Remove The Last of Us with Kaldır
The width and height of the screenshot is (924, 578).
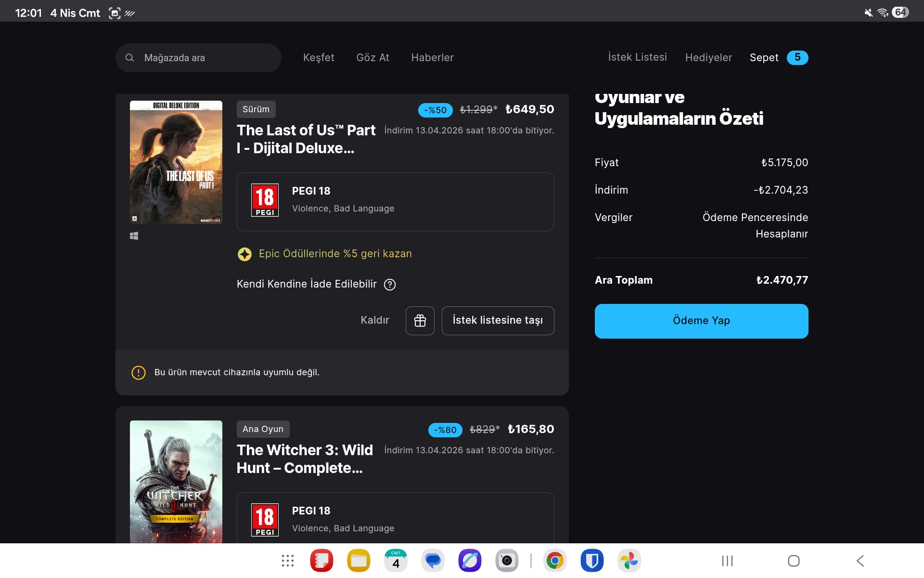pos(375,320)
